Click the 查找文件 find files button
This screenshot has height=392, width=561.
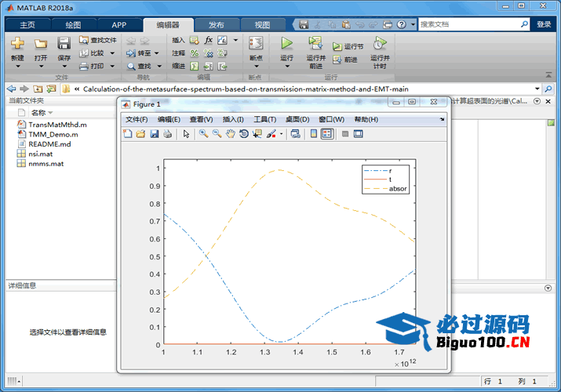point(98,40)
